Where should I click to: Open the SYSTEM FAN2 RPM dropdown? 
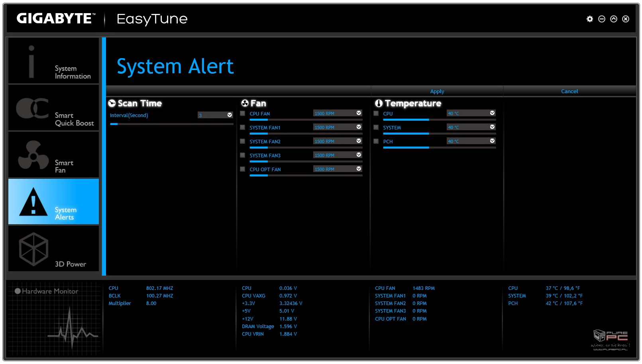point(338,141)
